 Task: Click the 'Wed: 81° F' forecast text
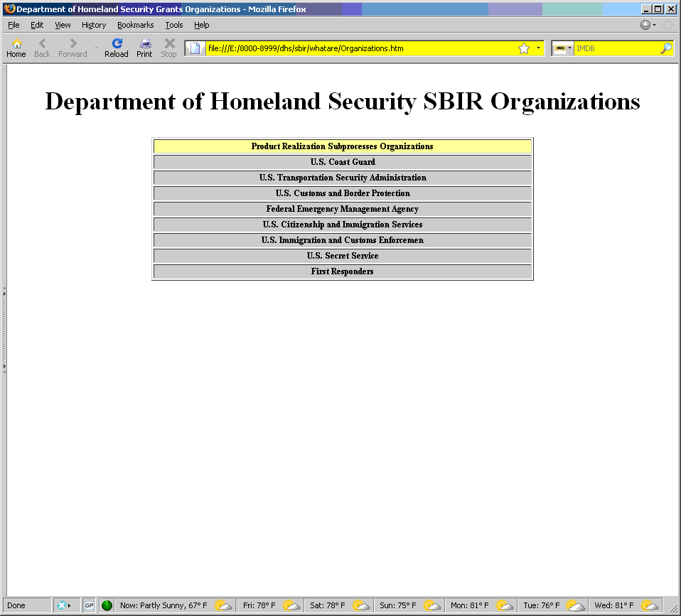tap(614, 605)
